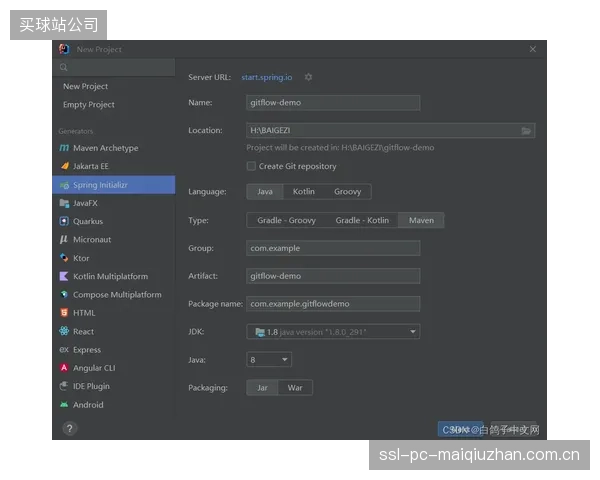Click the IntelliJ logo in title bar
The height and width of the screenshot is (480, 600).
pos(64,49)
